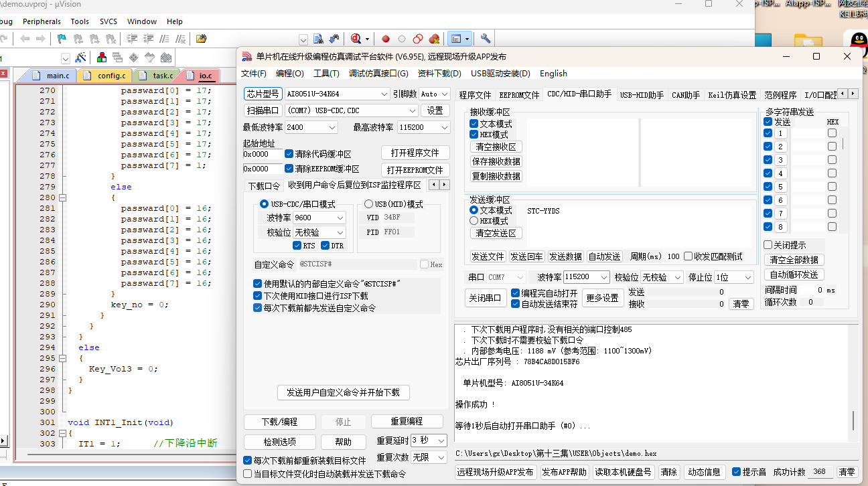
Task: Uncheck 文本模式 in 接收缓冲区
Action: [474, 124]
